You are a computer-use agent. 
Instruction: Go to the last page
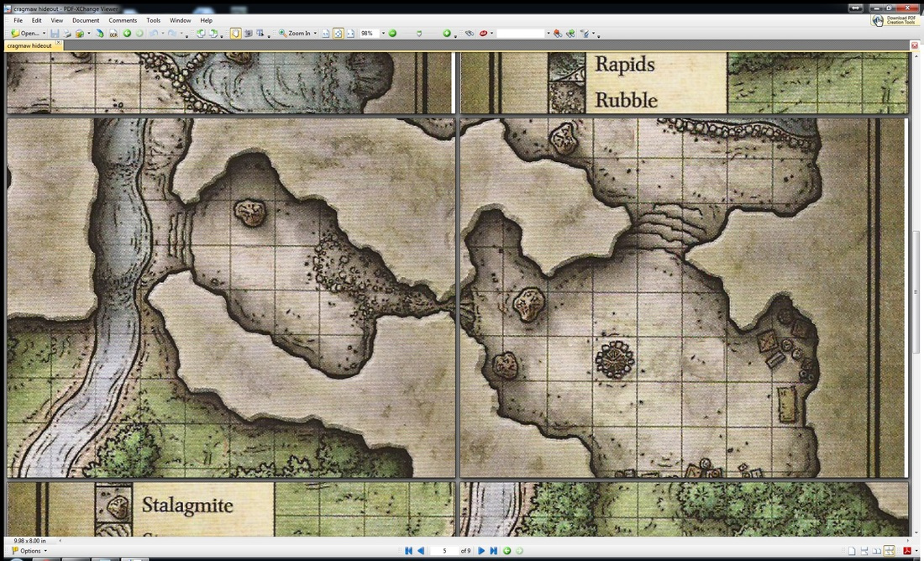(x=494, y=551)
